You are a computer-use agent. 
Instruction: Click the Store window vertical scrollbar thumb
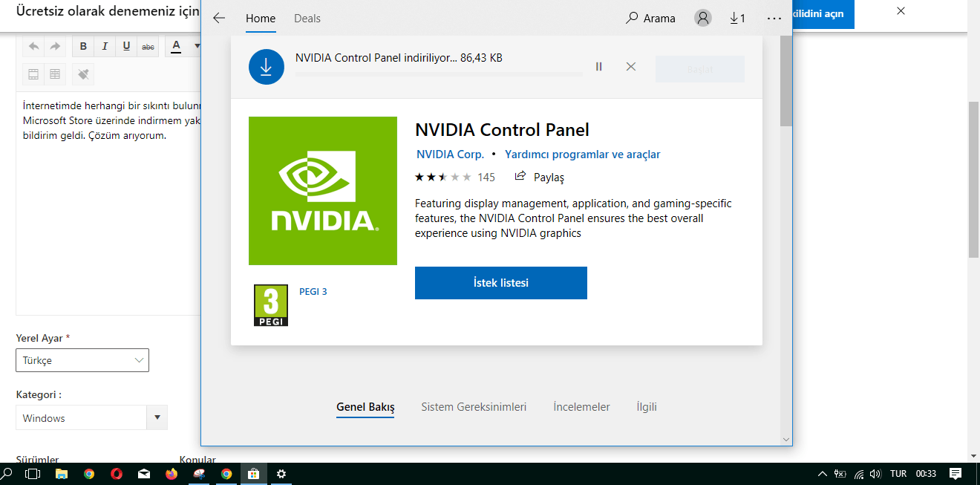tap(786, 81)
